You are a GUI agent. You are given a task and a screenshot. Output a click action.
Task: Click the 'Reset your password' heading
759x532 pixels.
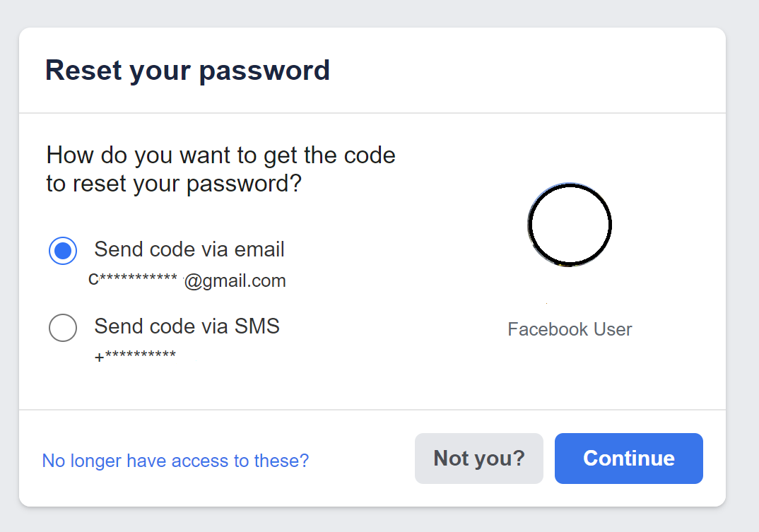click(187, 71)
